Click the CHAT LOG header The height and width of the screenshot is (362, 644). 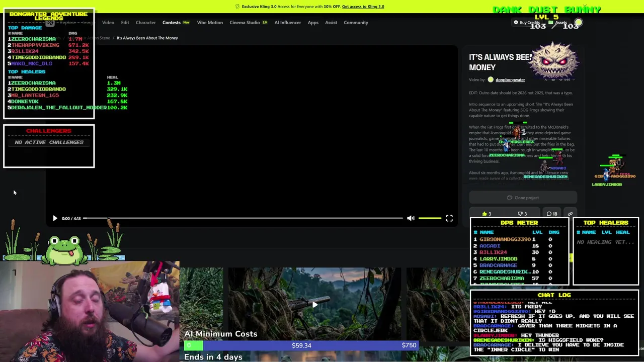point(554,295)
